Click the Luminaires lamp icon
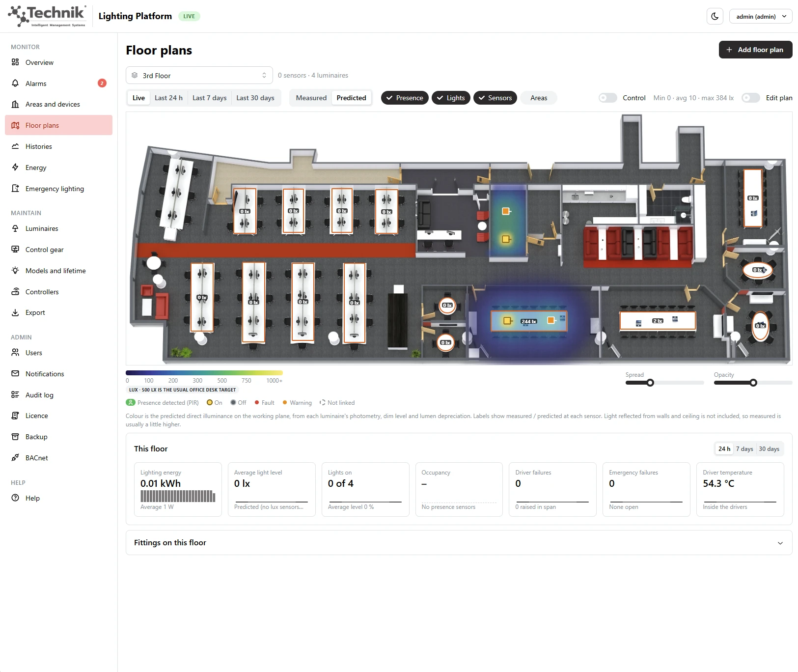Screen dimensions: 798x672 click(15, 228)
